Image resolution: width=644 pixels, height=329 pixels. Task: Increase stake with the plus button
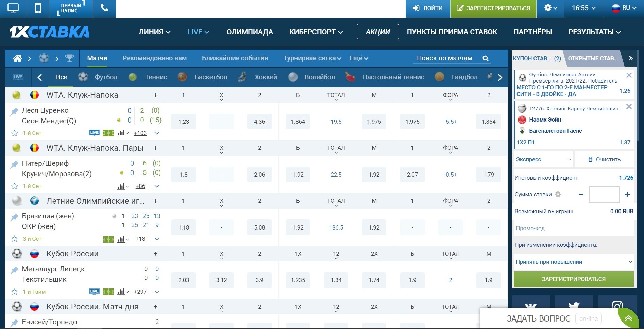pos(627,195)
